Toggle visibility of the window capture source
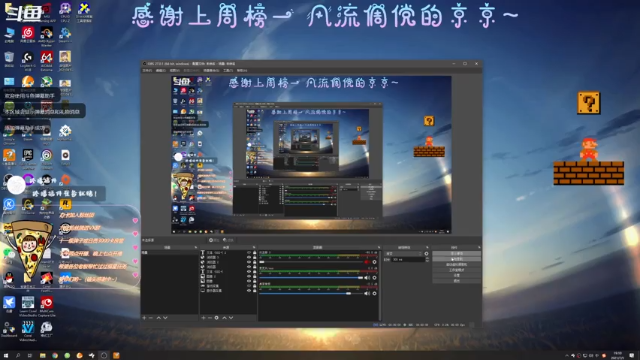Image resolution: width=640 pixels, height=360 pixels. click(249, 286)
